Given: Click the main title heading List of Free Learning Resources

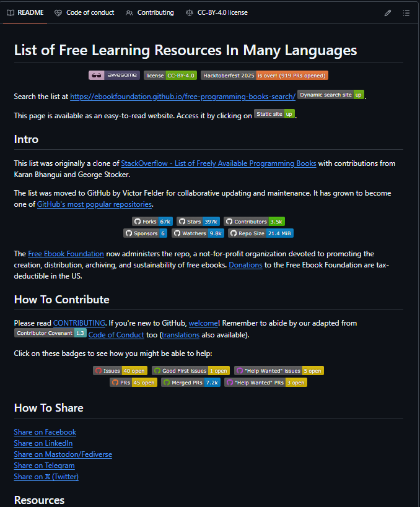Looking at the screenshot, I should (185, 50).
